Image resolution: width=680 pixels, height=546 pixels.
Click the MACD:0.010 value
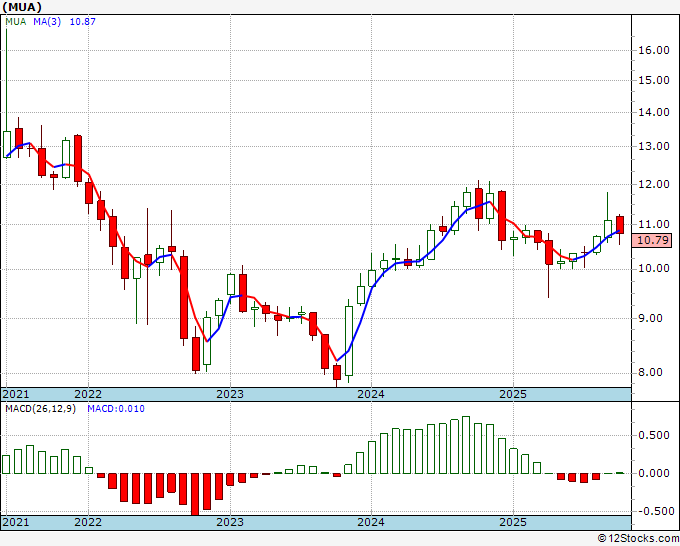tap(116, 409)
